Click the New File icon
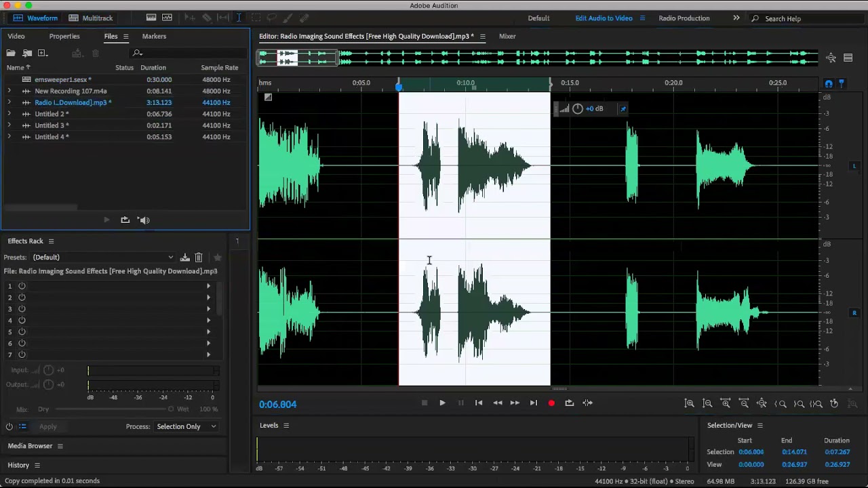The height and width of the screenshot is (488, 868). click(x=43, y=53)
